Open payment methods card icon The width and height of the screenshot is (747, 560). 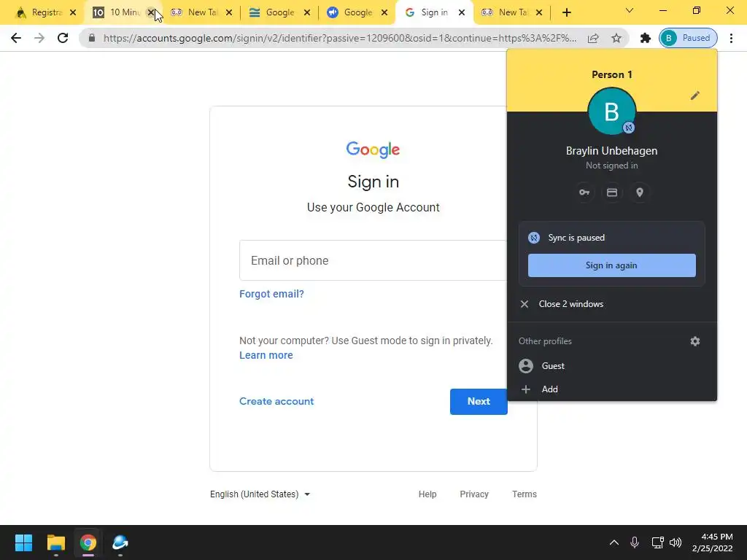pyautogui.click(x=612, y=192)
